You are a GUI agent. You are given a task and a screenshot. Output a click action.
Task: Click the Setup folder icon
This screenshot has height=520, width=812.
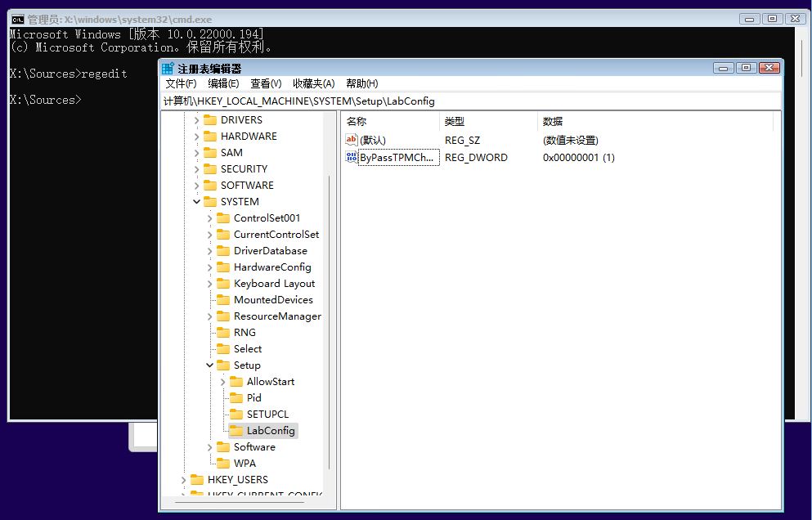[x=222, y=365]
